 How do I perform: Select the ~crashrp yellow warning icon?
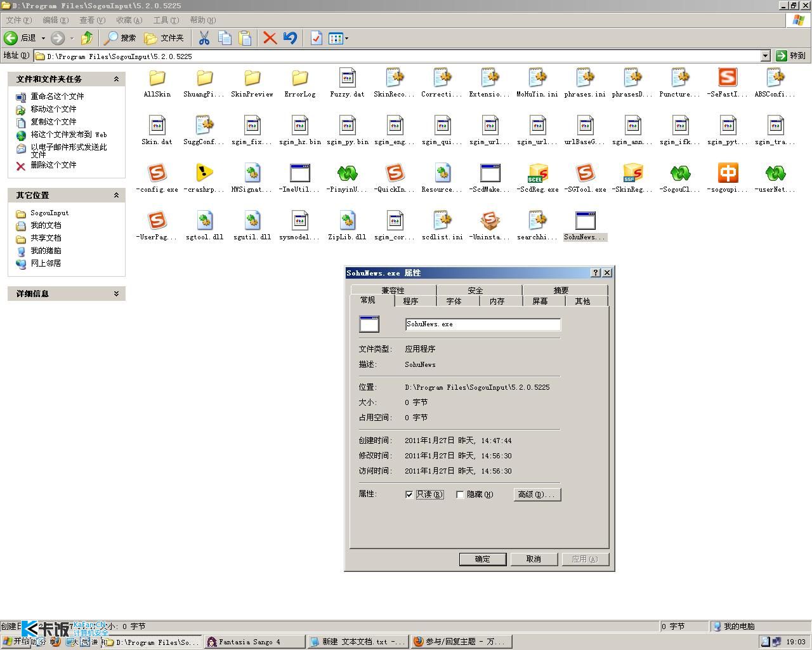pyautogui.click(x=204, y=173)
